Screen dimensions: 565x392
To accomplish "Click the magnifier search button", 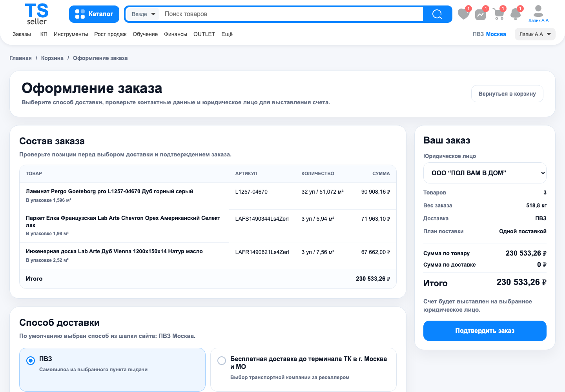I will click(x=437, y=14).
